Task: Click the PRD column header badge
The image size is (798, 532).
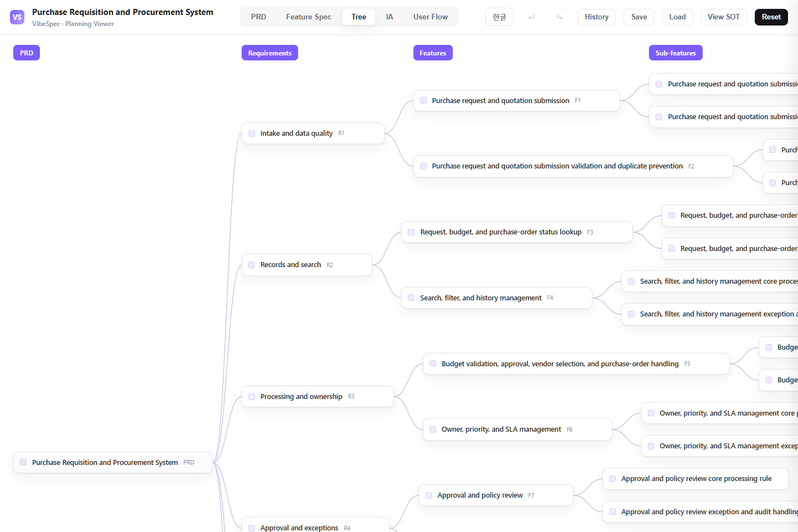Action: [x=27, y=53]
